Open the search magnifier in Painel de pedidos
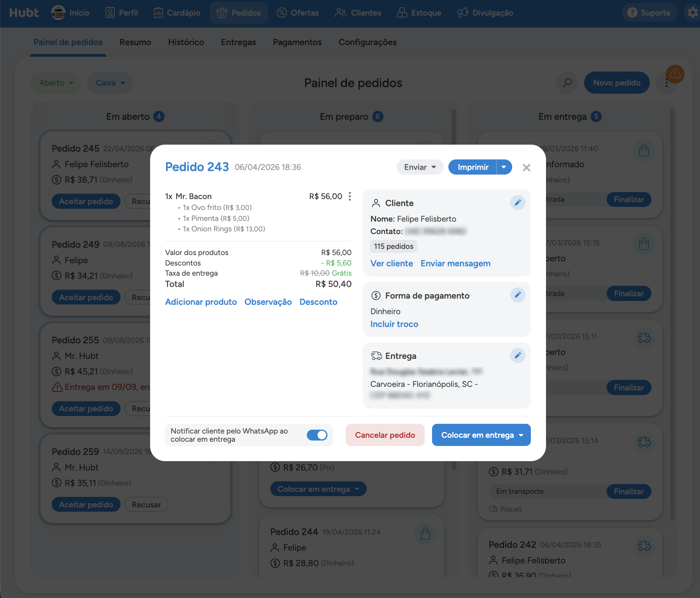This screenshot has width=700, height=598. tap(567, 82)
